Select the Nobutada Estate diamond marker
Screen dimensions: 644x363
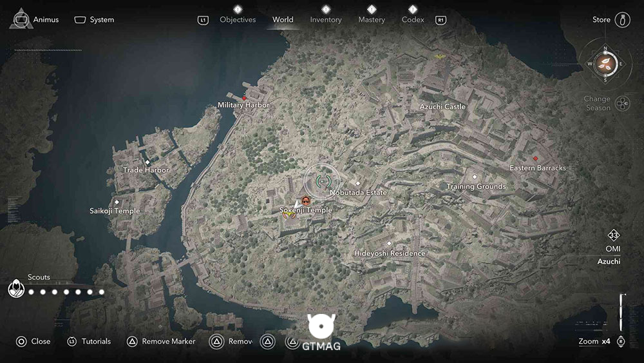pos(357,183)
